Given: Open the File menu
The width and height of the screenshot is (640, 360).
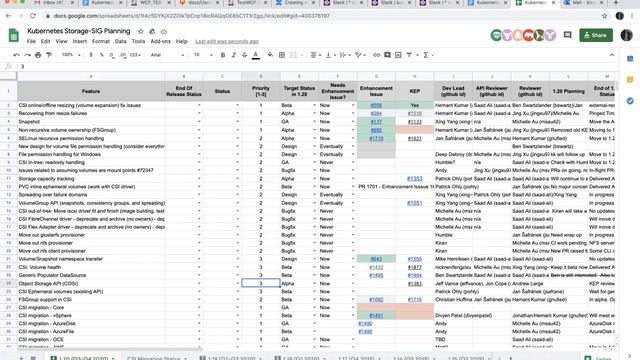Looking at the screenshot, I should [x=31, y=42].
